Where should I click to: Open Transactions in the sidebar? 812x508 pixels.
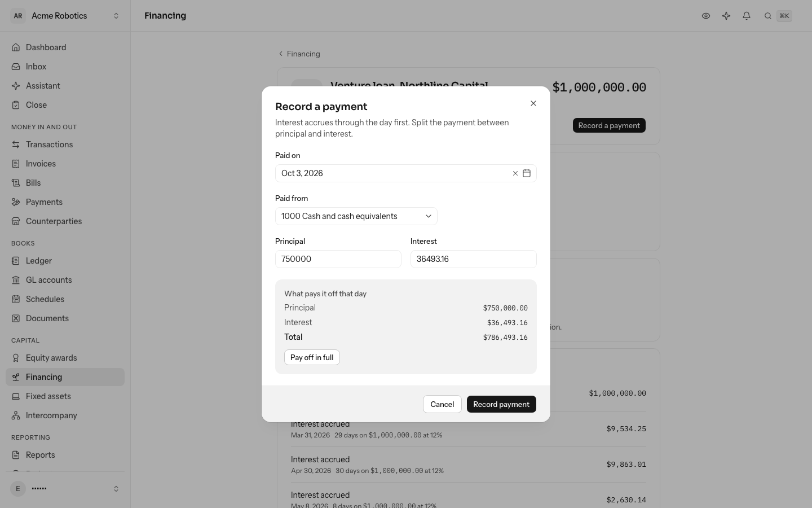65,144
